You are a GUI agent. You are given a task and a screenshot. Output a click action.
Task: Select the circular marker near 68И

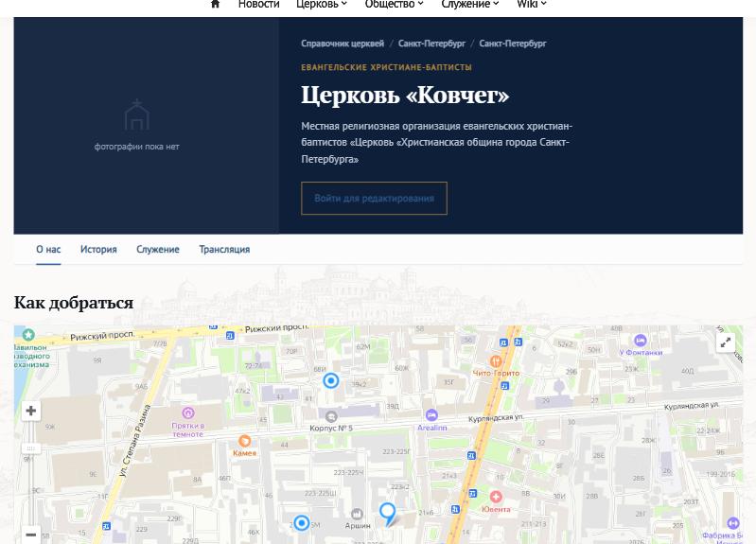331,381
